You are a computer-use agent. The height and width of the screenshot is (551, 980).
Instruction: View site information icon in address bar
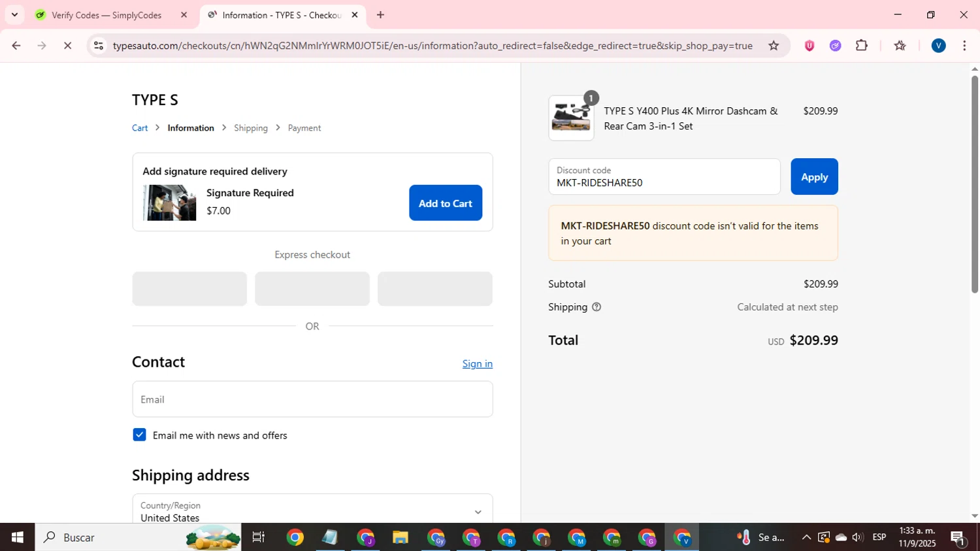point(99,46)
